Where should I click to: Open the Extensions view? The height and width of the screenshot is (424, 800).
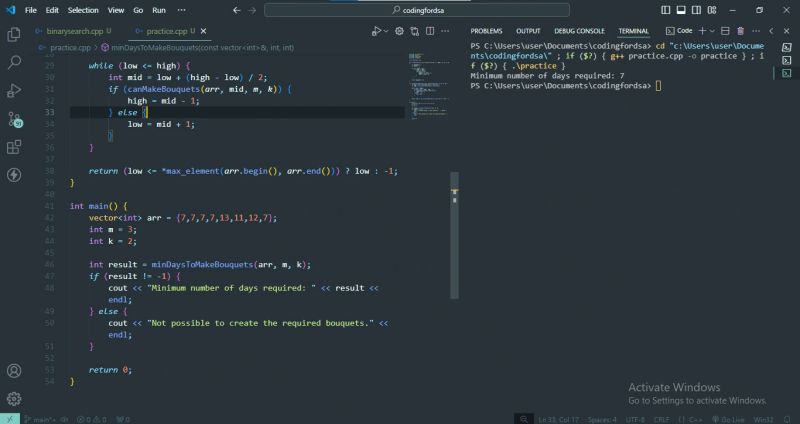tap(14, 147)
